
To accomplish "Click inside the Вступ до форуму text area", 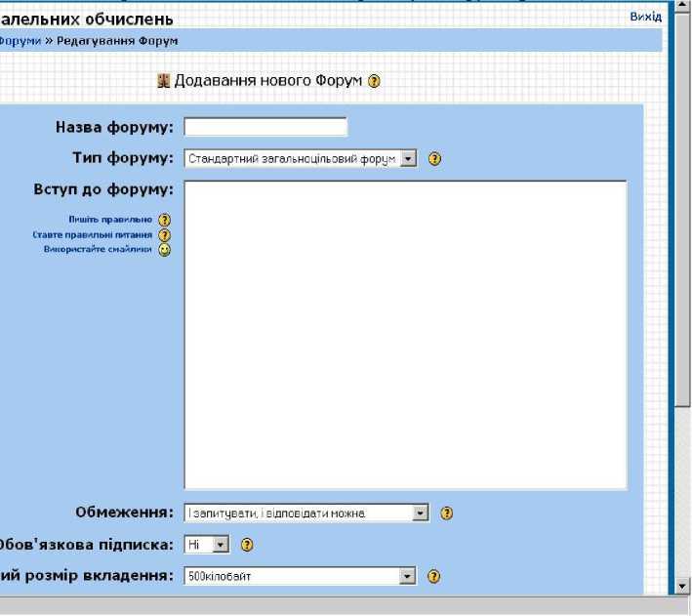I will [x=406, y=335].
